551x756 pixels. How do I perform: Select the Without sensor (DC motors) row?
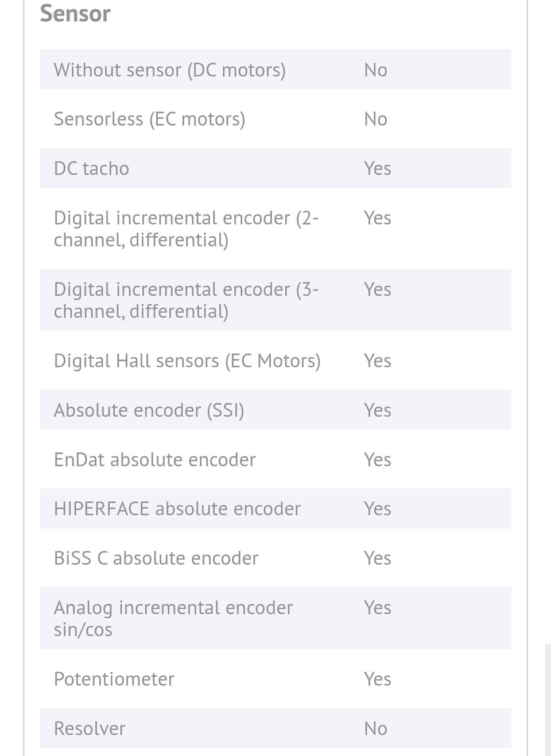[275, 69]
